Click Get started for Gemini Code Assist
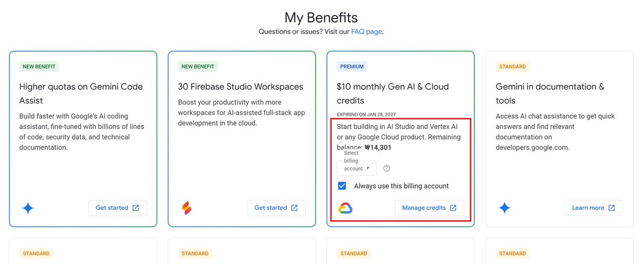Screen dimensions: 644x264 tap(118, 208)
